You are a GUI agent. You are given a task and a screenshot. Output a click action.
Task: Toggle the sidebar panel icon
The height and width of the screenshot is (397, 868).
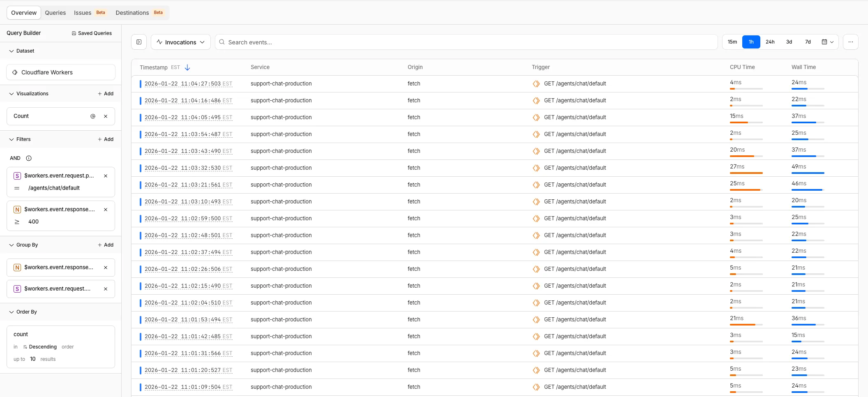(x=139, y=42)
